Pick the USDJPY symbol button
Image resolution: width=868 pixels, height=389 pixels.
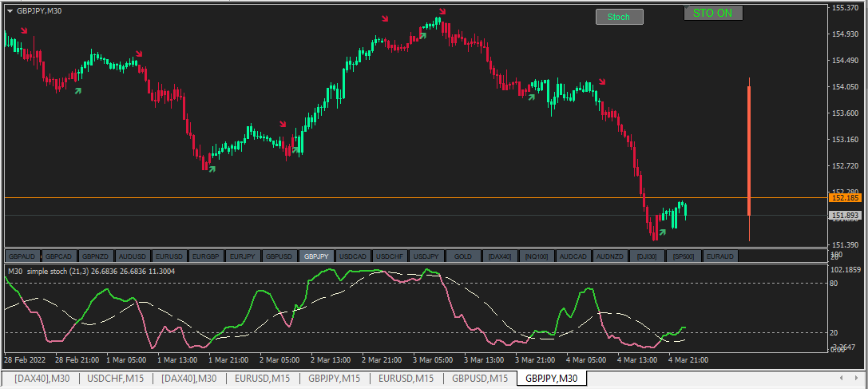[x=426, y=256]
